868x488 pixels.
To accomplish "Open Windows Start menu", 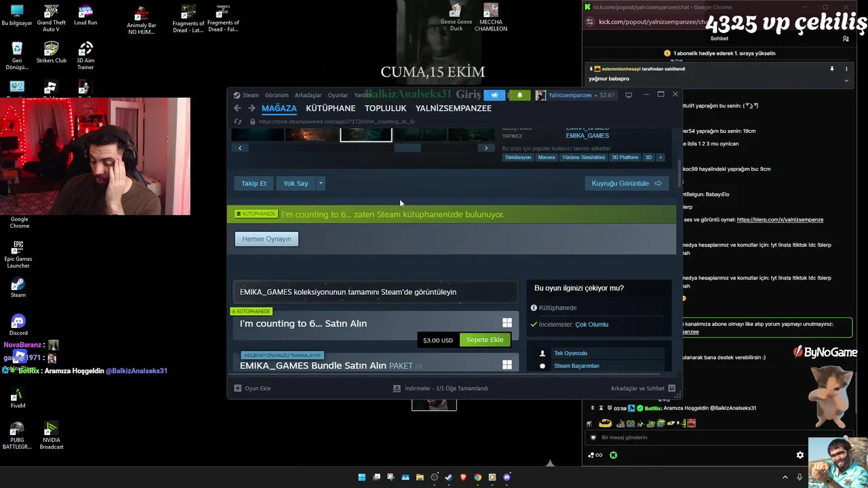I will coord(362,477).
